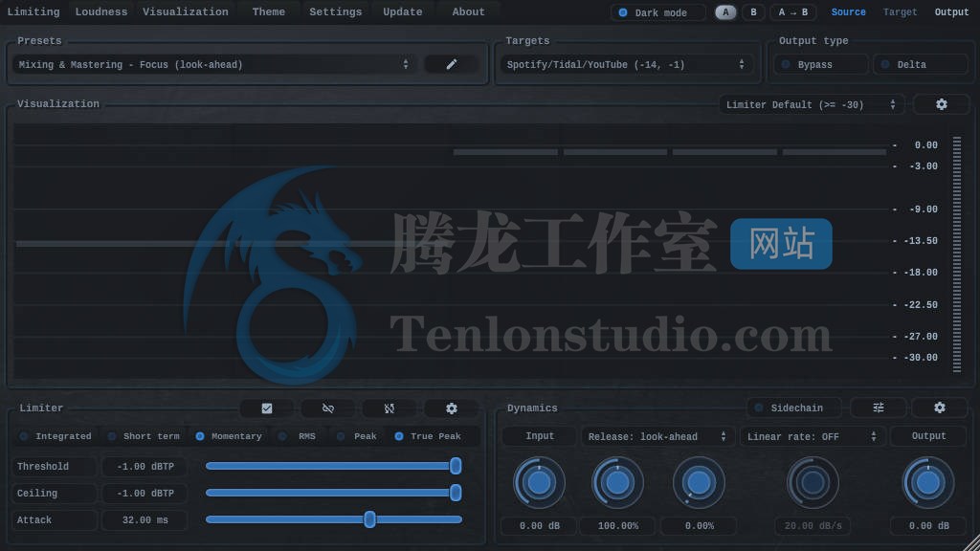Image resolution: width=980 pixels, height=551 pixels.
Task: Click the Input gain knob
Action: click(539, 482)
